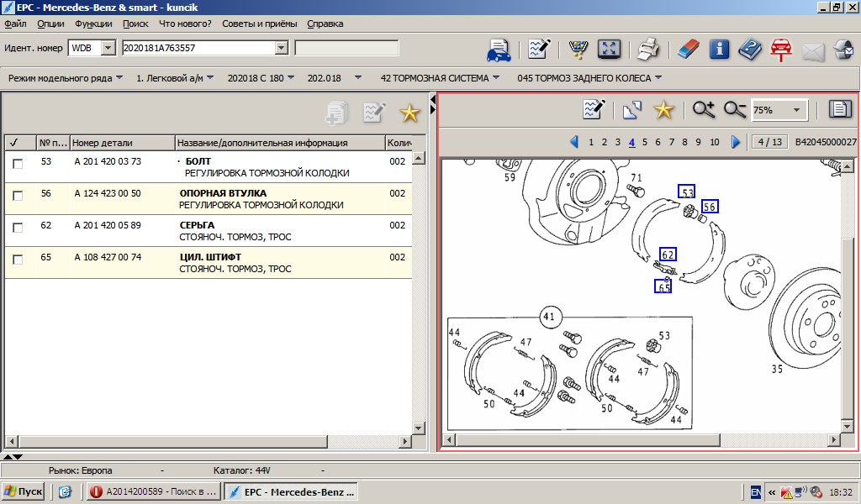The height and width of the screenshot is (504, 861).
Task: Click the Название/дополнительная информация column header
Action: point(280,143)
